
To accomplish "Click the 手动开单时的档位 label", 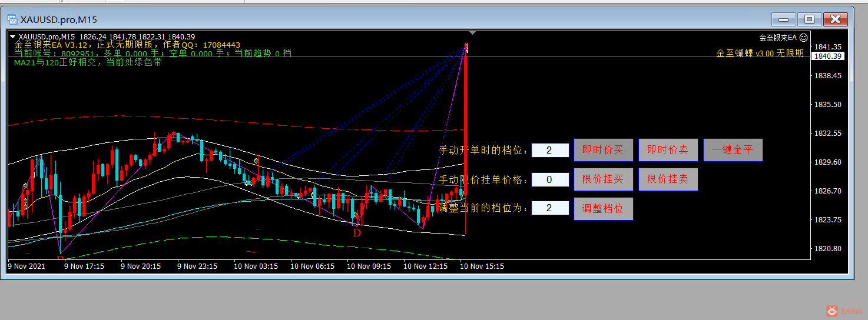I will (x=484, y=150).
